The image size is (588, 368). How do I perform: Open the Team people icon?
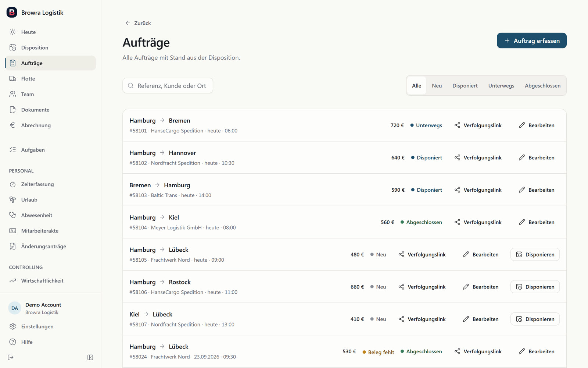[13, 94]
